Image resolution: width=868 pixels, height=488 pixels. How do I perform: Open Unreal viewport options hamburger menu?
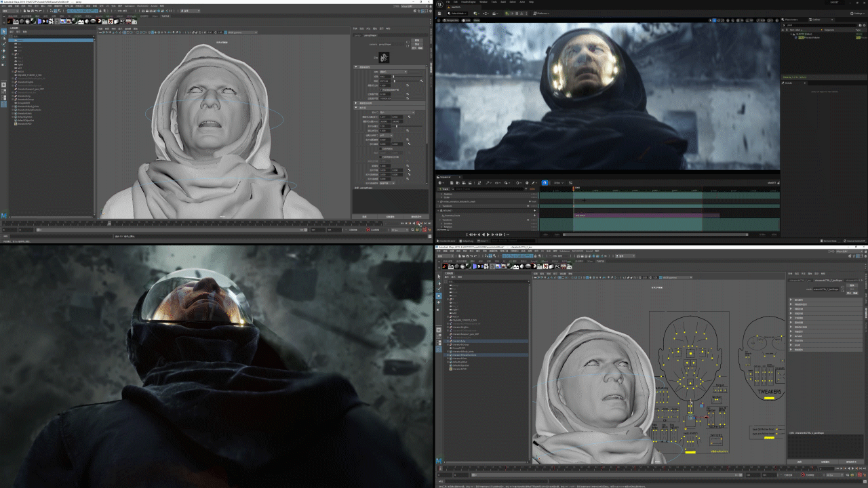coord(439,21)
